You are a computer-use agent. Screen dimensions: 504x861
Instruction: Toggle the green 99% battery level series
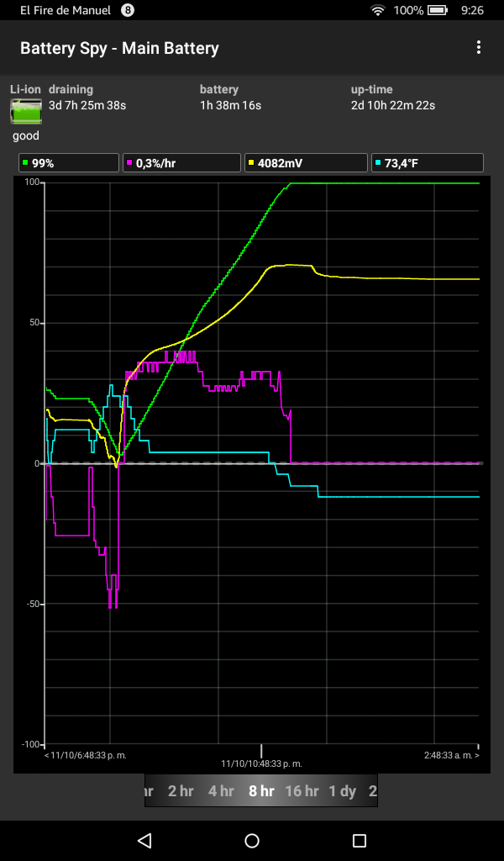pyautogui.click(x=69, y=163)
